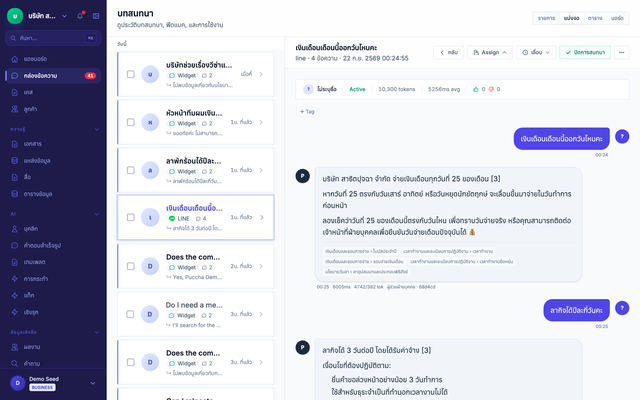This screenshot has height=400, width=640.
Task: Open the ลาพักร้อนได้ปีละ conversation
Action: click(x=196, y=170)
